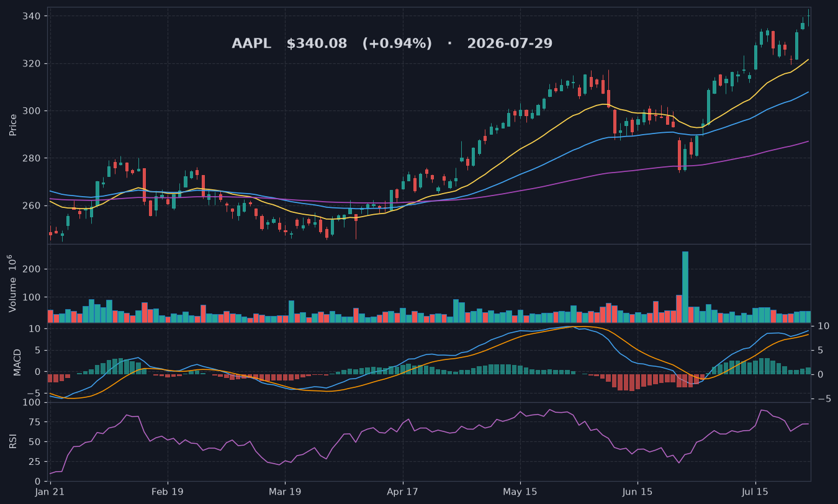Viewport: 838px width, 504px height.
Task: Click the −5 tick on left MACD axis
Action: pos(34,394)
